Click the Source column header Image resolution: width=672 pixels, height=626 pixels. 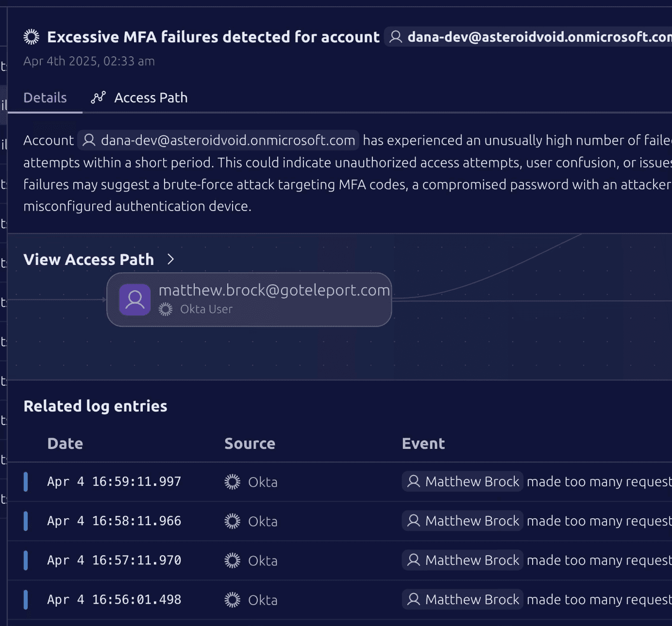(x=250, y=444)
